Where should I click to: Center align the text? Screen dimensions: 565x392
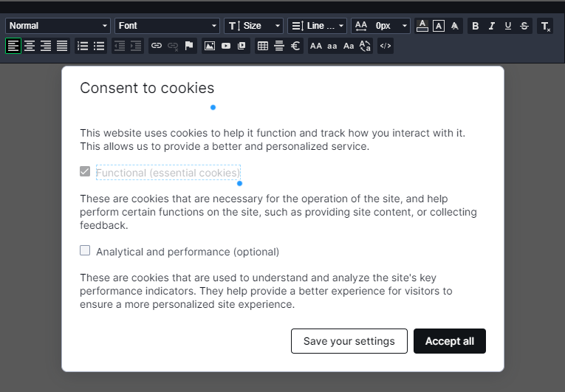(30, 46)
